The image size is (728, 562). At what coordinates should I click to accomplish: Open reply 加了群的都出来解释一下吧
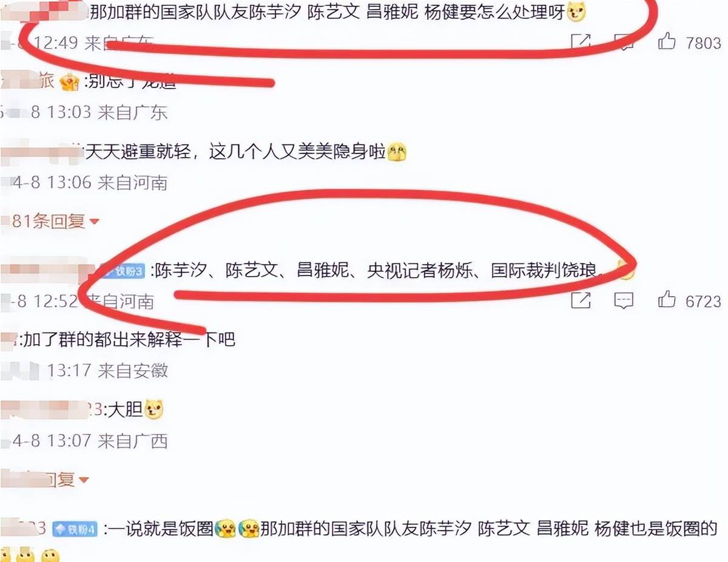tap(127, 340)
